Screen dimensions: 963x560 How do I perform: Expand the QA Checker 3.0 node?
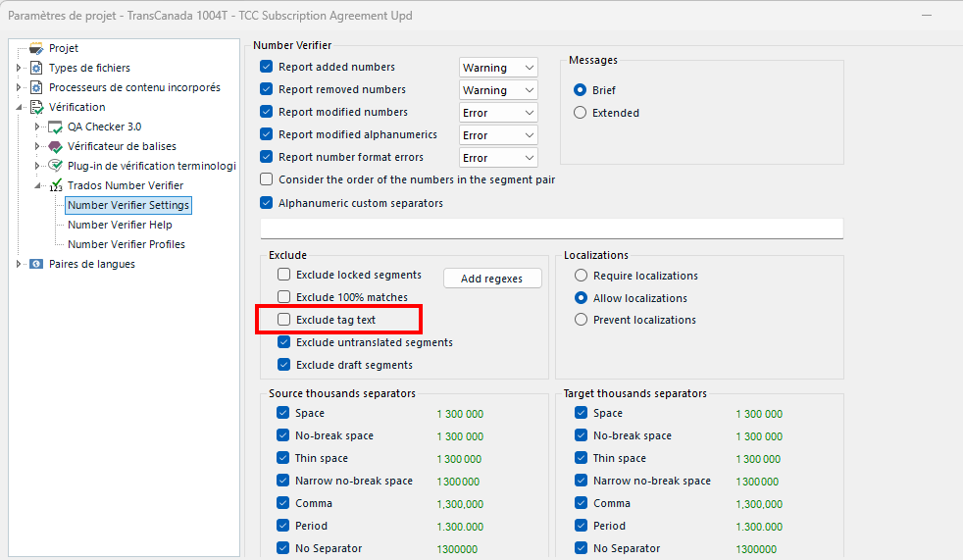[x=37, y=127]
